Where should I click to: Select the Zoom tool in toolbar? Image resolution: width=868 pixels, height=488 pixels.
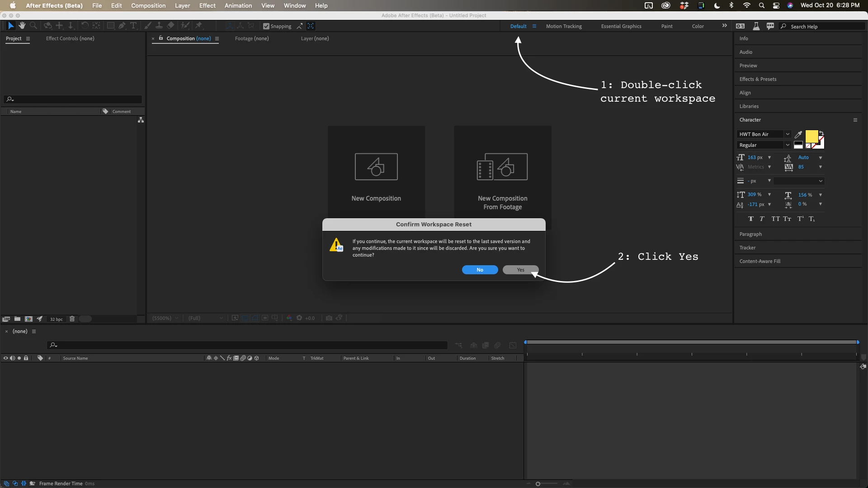click(33, 26)
